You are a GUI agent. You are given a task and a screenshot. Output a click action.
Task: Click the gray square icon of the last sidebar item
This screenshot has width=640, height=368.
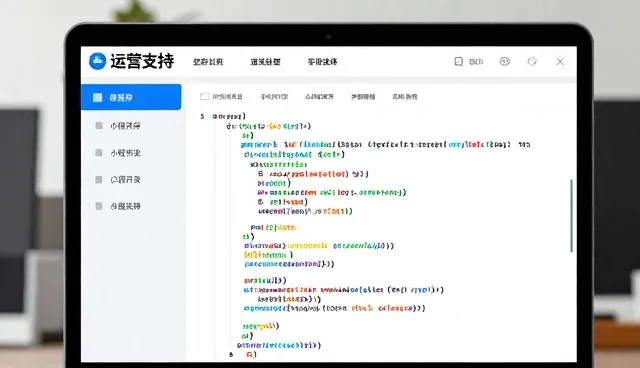click(99, 206)
